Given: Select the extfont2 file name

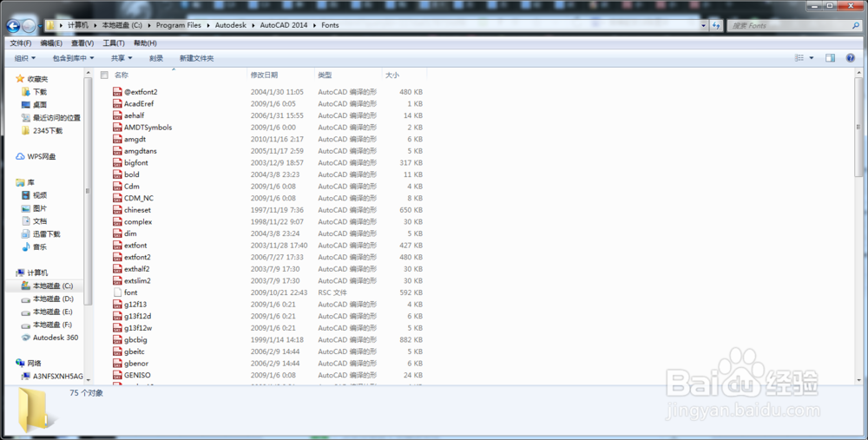Looking at the screenshot, I should pos(137,258).
